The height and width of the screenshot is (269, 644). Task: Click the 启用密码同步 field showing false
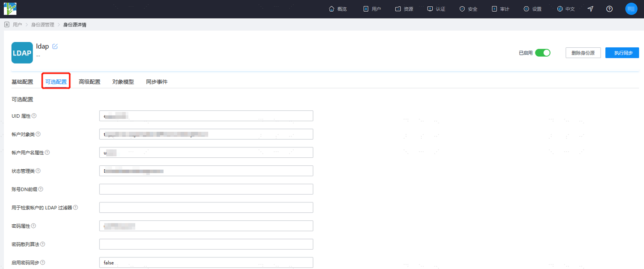coord(206,263)
